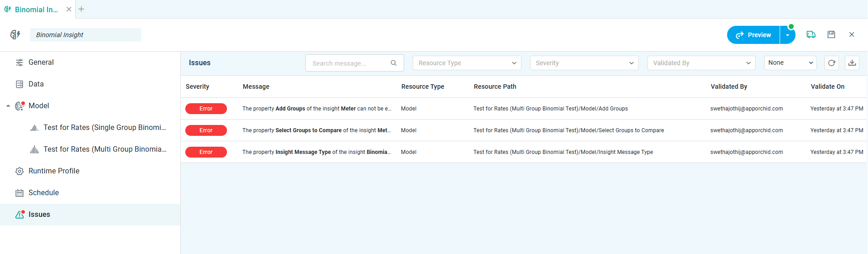Click the save disk icon

pos(831,34)
